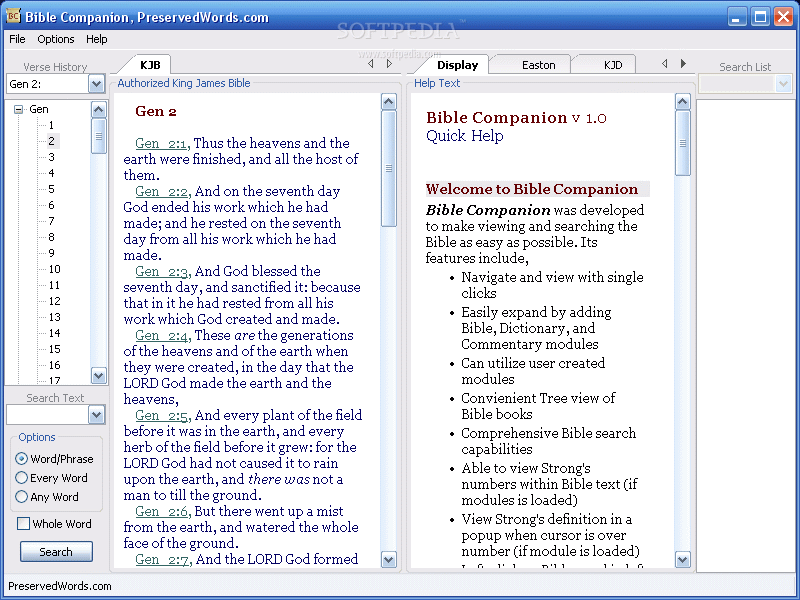Select chapter 4 in Gen tree
The image size is (800, 600).
point(51,173)
